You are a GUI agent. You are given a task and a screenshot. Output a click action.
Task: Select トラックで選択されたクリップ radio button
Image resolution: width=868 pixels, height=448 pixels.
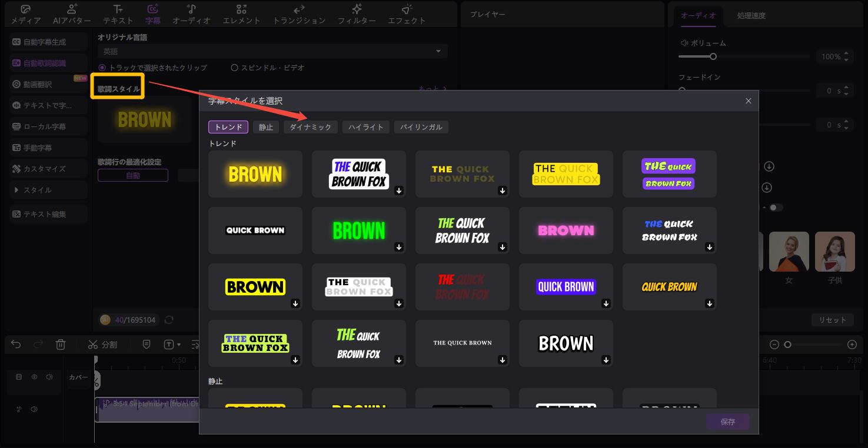[102, 68]
